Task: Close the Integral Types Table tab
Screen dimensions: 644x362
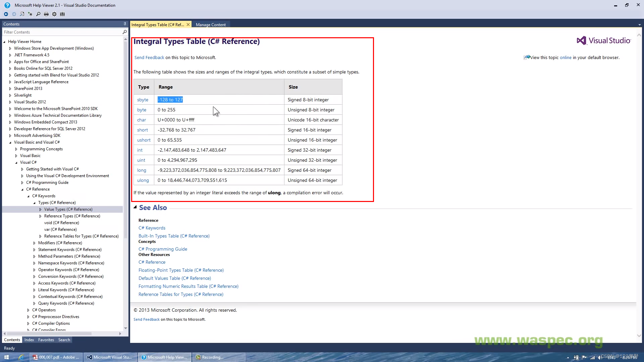Action: coord(188,24)
